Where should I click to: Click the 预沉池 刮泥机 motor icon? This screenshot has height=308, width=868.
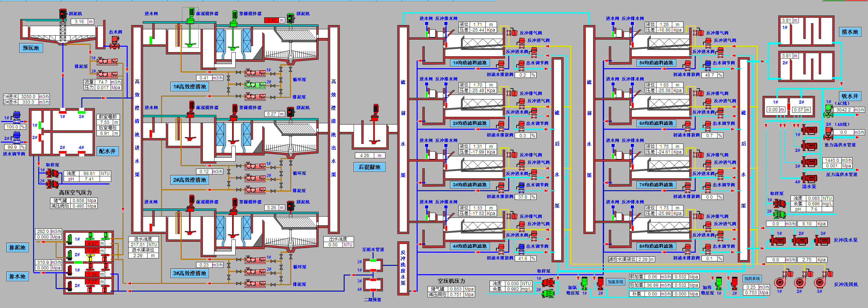(x=63, y=14)
